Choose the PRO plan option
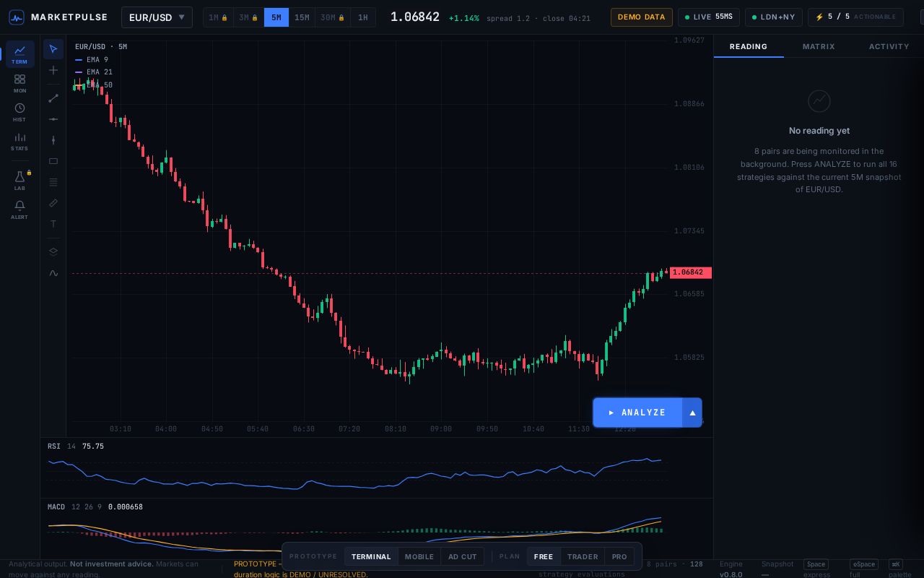The image size is (924, 578). point(619,556)
